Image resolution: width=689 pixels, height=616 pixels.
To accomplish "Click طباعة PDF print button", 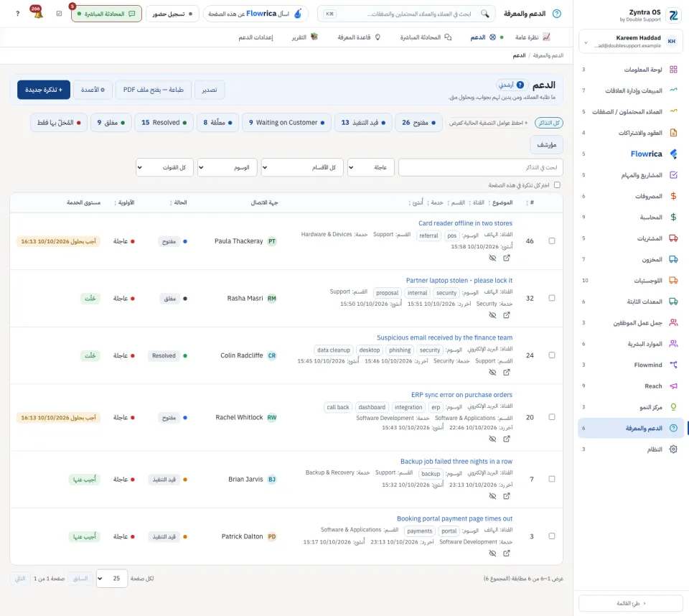I will click(x=154, y=90).
